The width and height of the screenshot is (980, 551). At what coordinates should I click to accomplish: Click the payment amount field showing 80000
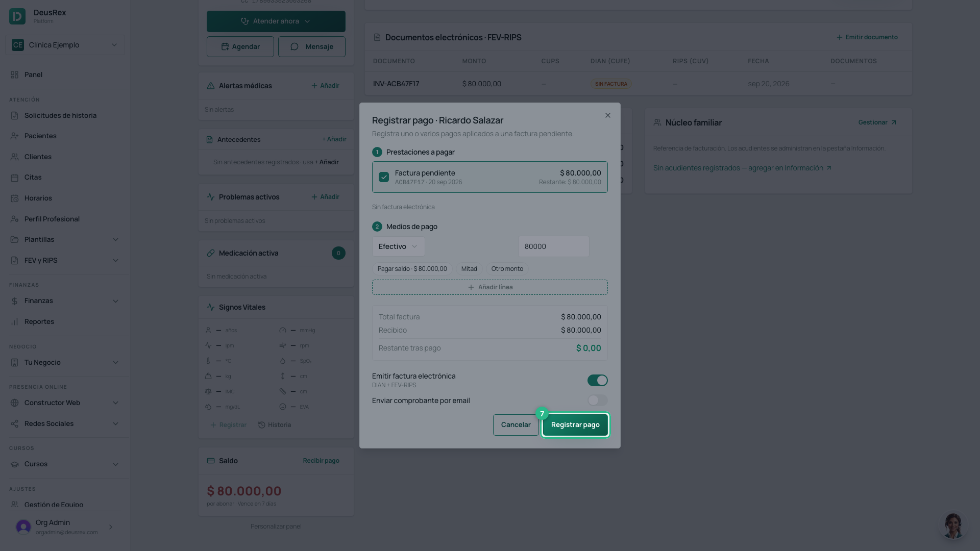point(553,246)
